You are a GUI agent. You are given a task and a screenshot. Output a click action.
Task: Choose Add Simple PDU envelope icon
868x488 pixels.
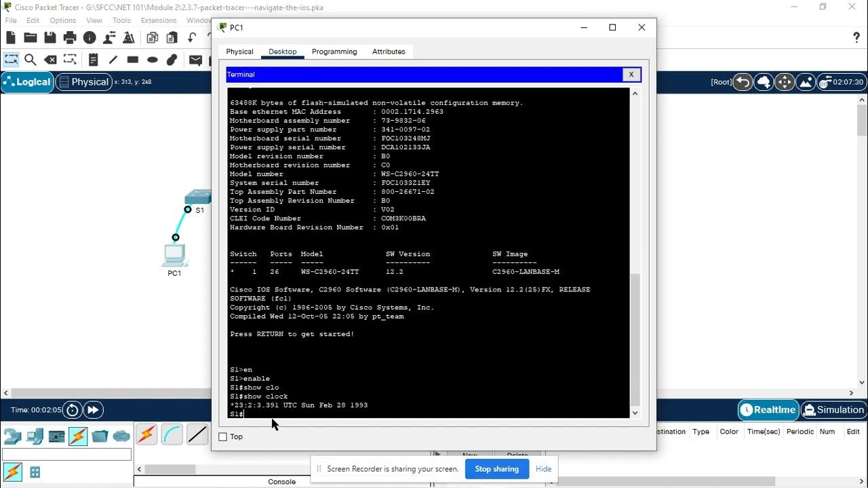tap(196, 60)
